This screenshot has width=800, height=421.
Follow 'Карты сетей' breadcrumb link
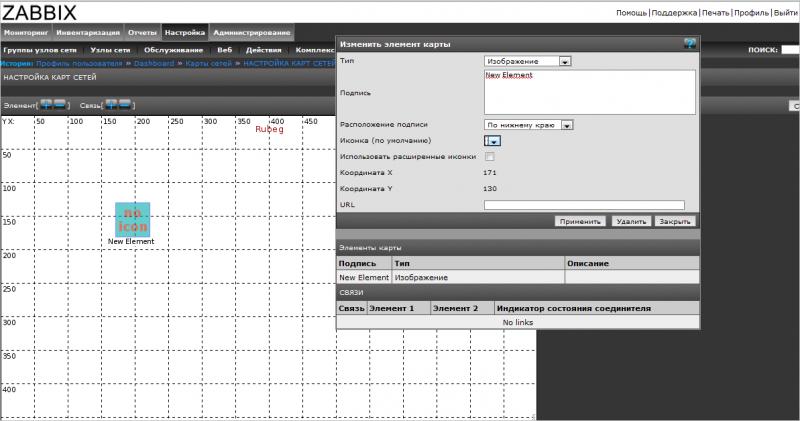(209, 63)
